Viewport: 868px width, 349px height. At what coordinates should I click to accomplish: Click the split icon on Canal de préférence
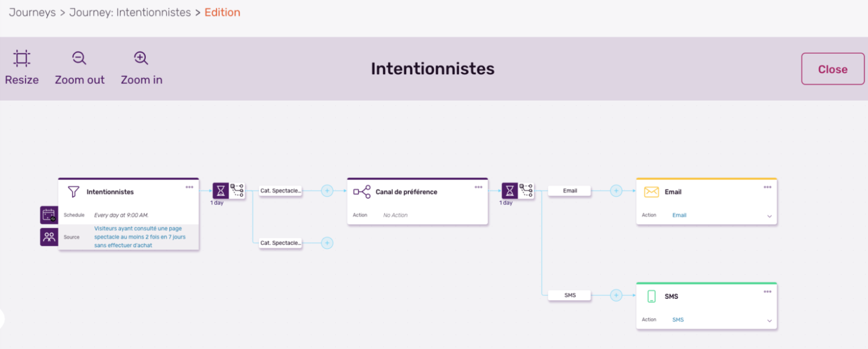(362, 192)
